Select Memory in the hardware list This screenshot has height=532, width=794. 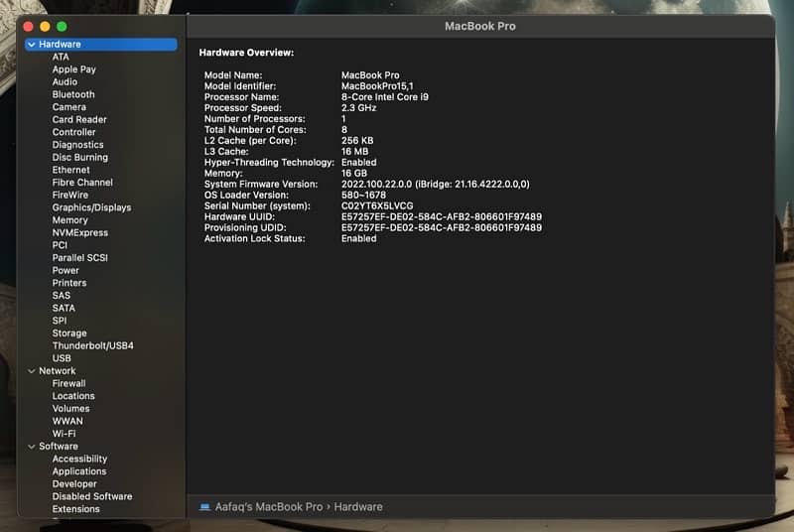[69, 220]
